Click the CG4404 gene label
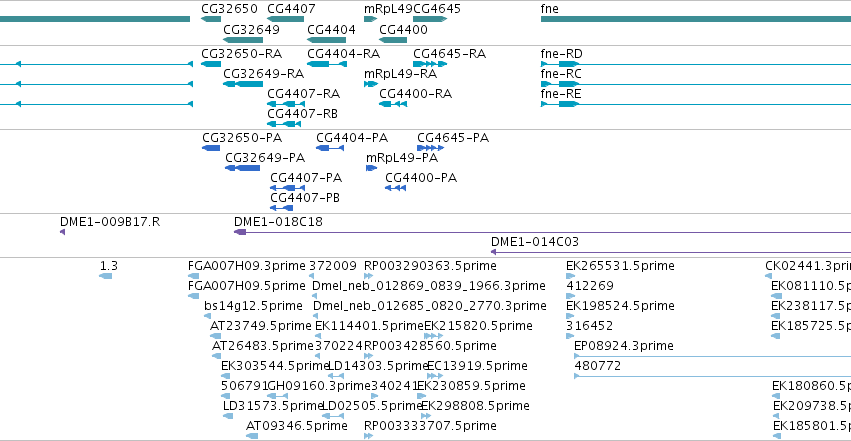The image size is (851, 441). pyautogui.click(x=331, y=29)
